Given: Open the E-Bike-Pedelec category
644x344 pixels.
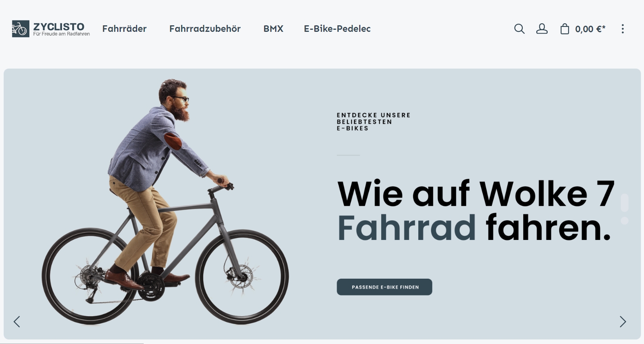Looking at the screenshot, I should tap(337, 29).
